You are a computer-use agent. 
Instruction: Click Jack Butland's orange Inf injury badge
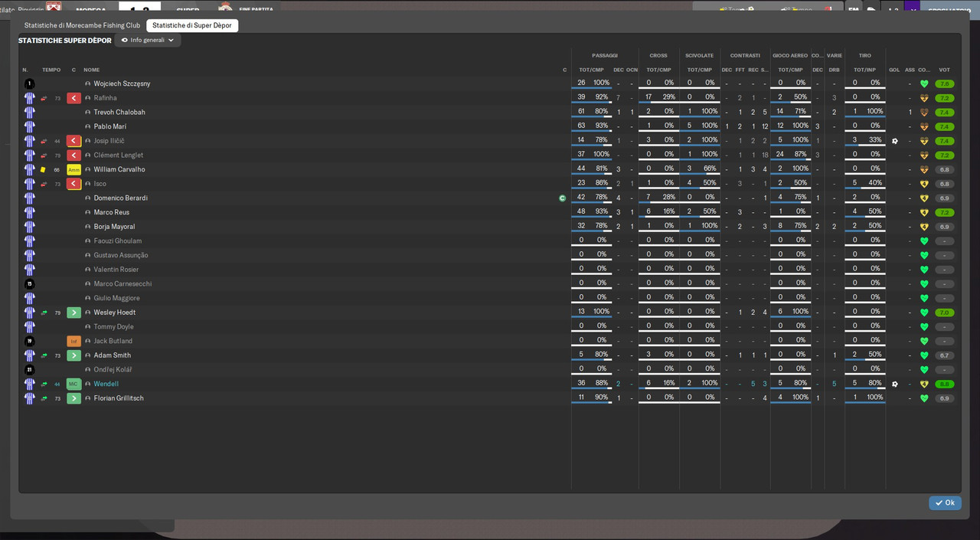73,341
